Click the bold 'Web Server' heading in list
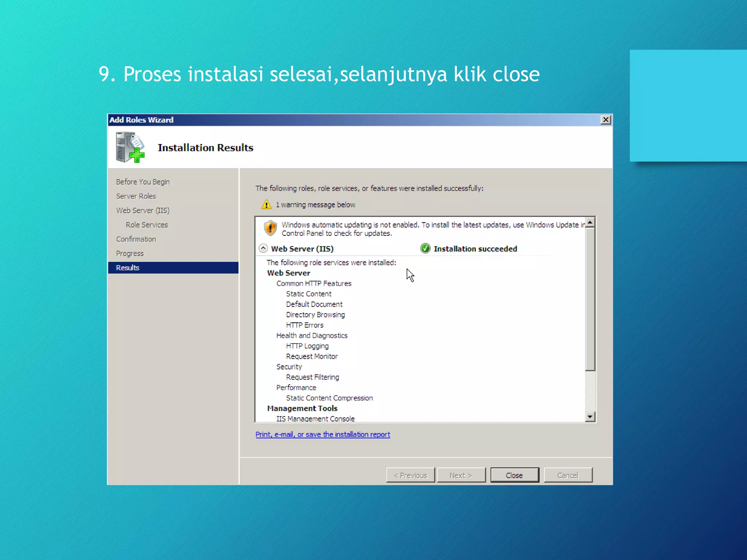This screenshot has width=747, height=560. (289, 273)
